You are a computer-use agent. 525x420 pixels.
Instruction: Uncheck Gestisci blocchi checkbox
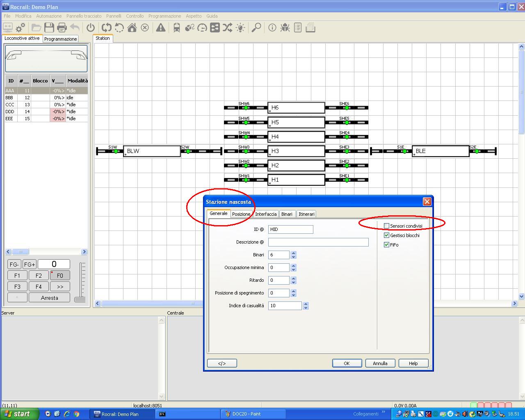point(386,235)
